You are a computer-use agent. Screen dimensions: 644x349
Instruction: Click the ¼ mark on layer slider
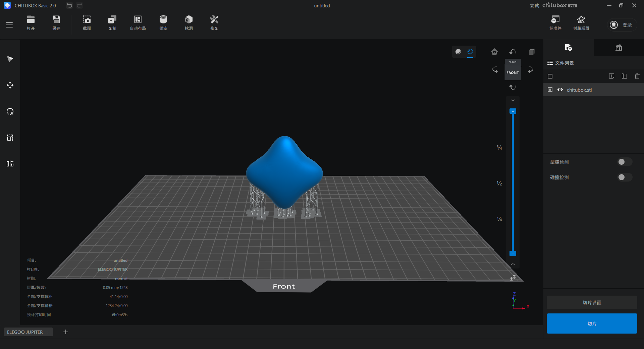click(x=499, y=219)
